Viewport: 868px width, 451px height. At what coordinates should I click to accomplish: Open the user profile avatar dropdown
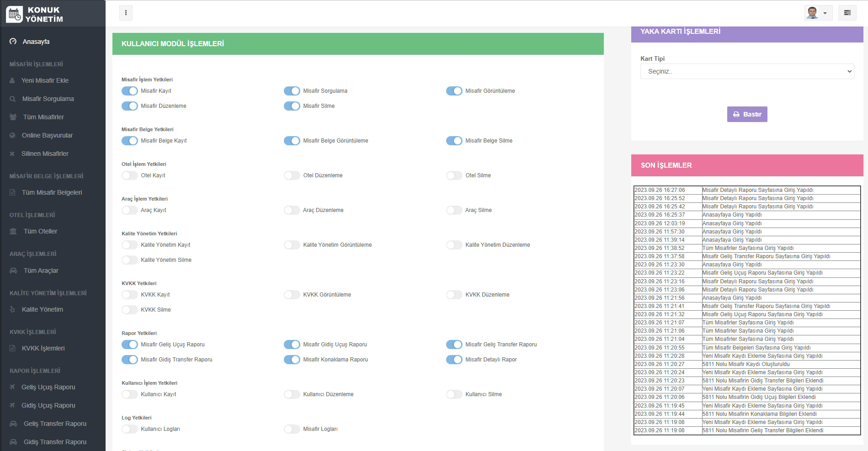818,13
